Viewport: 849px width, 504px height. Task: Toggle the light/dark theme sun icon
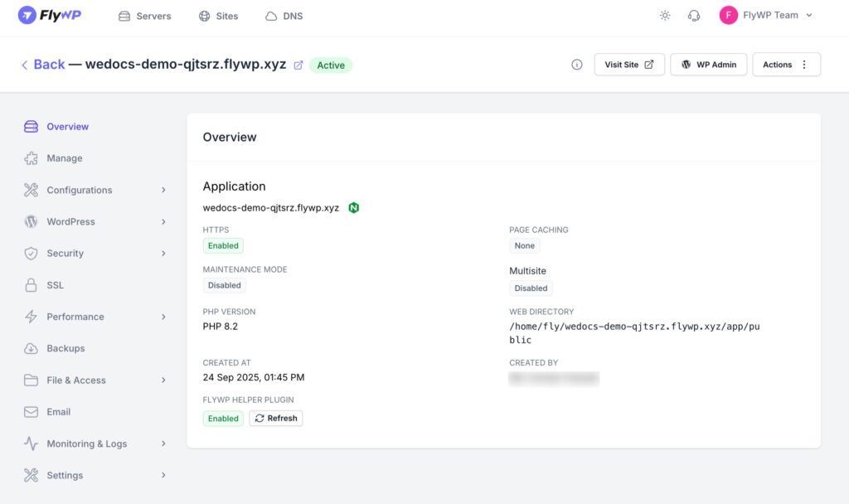pos(664,16)
